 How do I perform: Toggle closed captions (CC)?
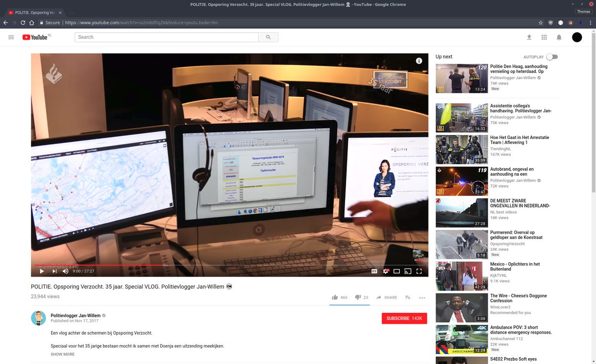click(x=374, y=271)
